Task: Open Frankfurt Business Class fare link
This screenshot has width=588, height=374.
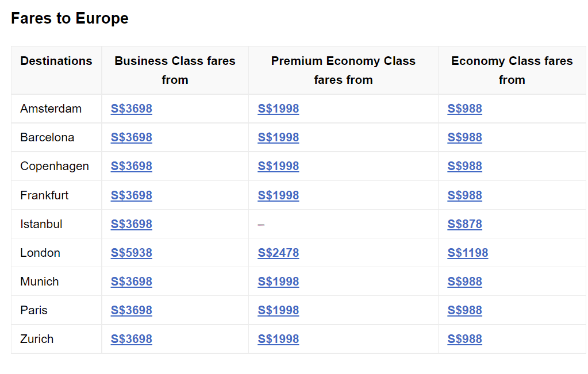Action: tap(131, 195)
